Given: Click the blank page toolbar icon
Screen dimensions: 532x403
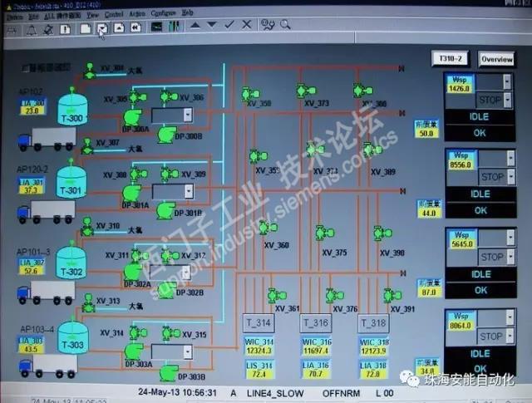Looking at the screenshot, I should tap(86, 28).
